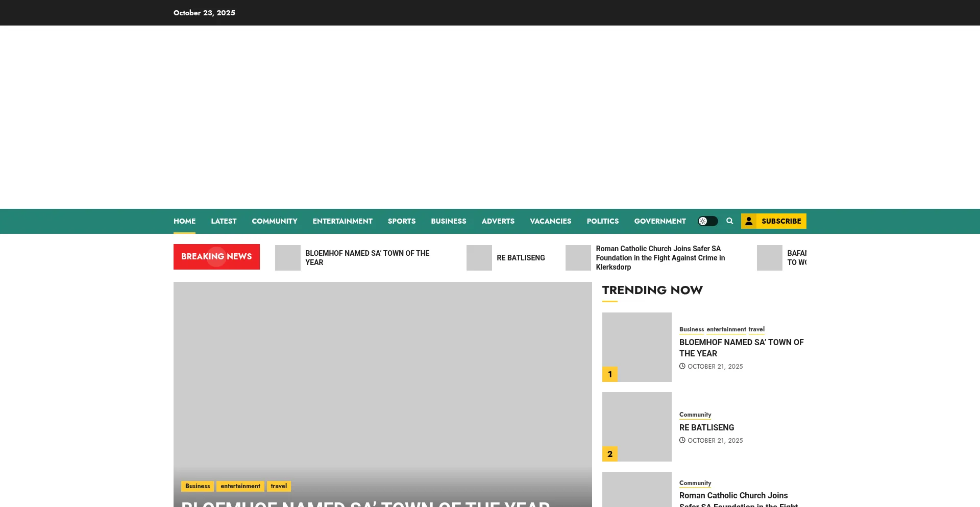Click the Subscribe button
The image size is (980, 507).
773,221
